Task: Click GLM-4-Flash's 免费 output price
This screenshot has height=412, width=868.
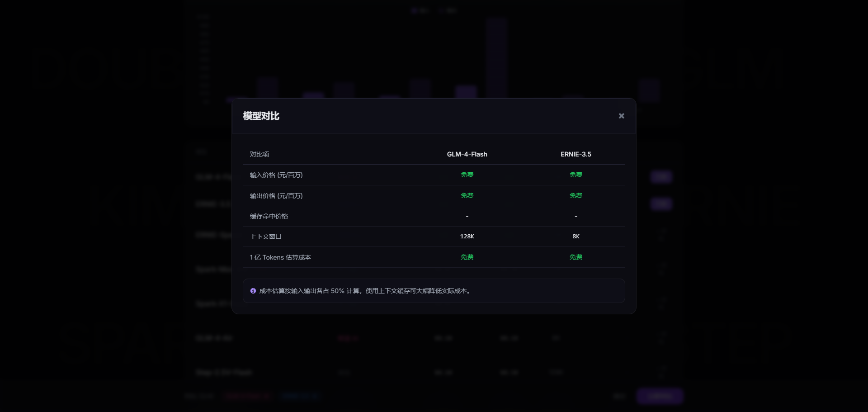Action: pyautogui.click(x=467, y=195)
